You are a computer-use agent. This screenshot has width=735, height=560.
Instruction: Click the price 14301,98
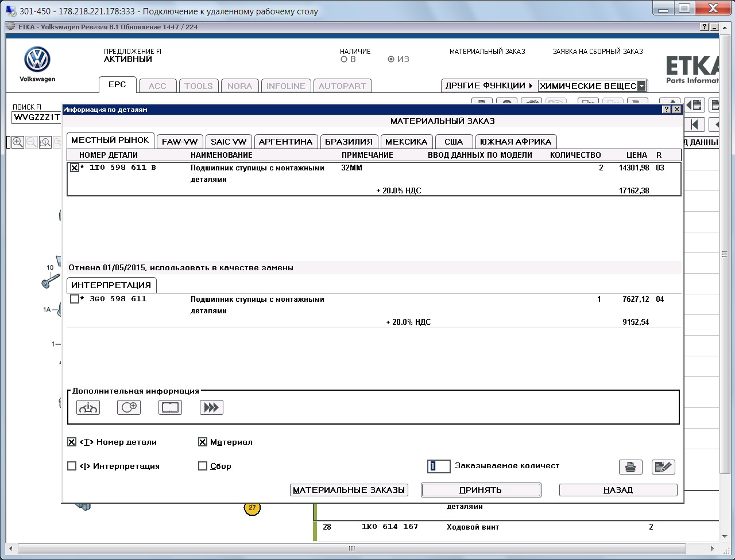click(x=635, y=168)
